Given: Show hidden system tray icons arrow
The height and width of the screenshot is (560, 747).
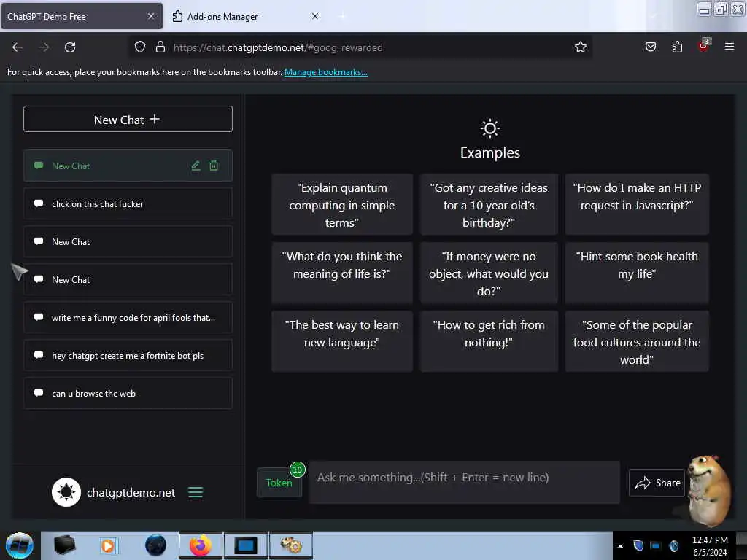Looking at the screenshot, I should (x=620, y=546).
